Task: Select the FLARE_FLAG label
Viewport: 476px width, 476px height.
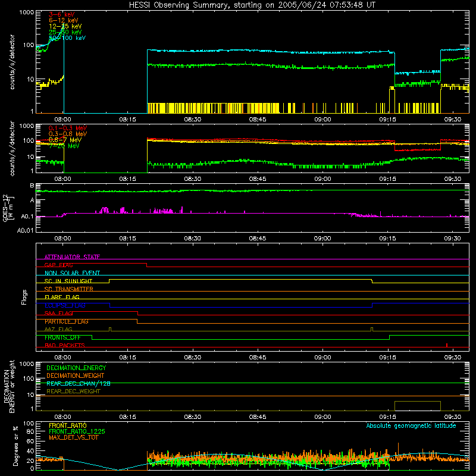Action: point(62,297)
